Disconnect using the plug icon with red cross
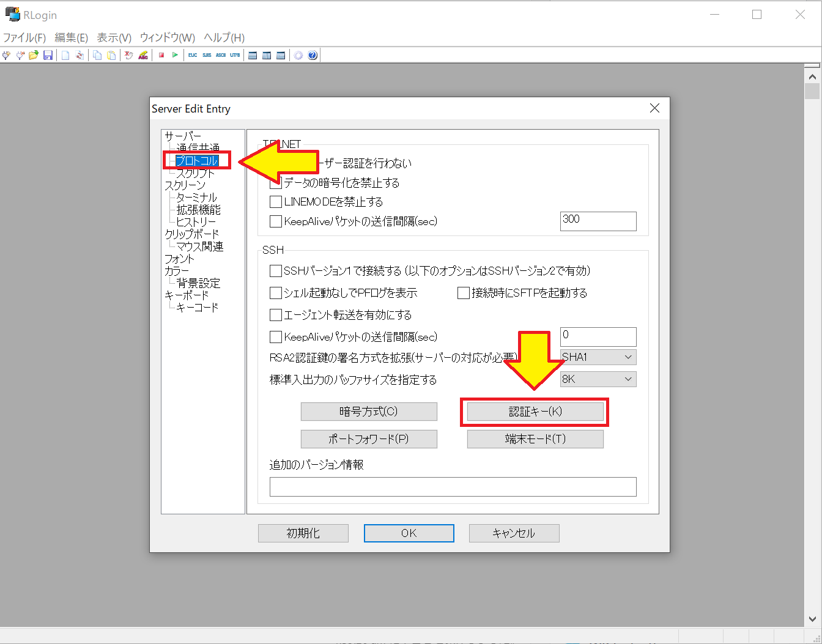 [x=20, y=55]
